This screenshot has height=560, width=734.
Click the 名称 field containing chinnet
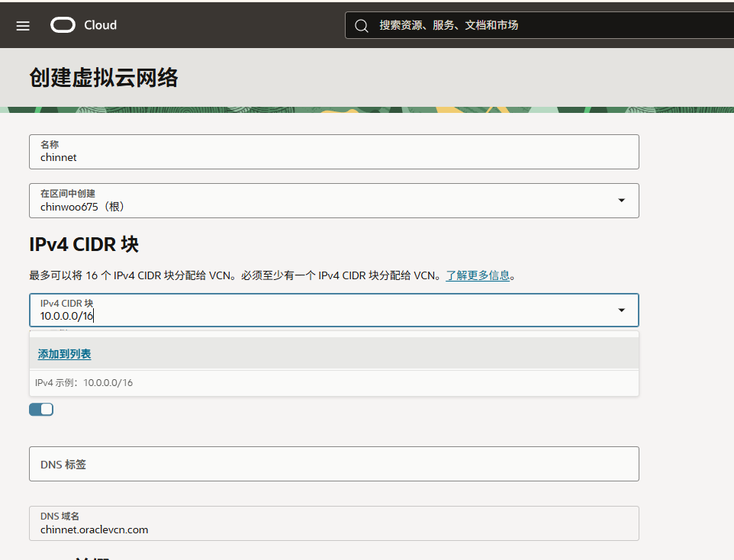(333, 152)
